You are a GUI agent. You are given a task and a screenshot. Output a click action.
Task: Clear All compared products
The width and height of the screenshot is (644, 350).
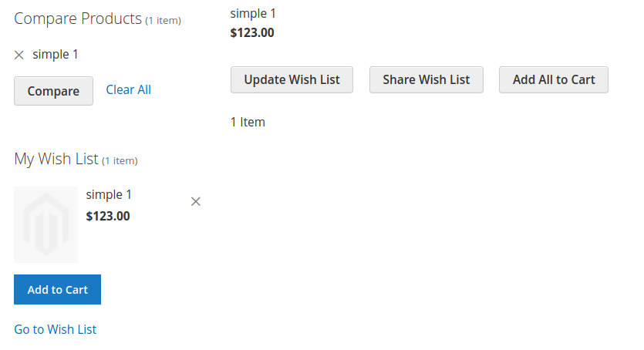tap(128, 89)
